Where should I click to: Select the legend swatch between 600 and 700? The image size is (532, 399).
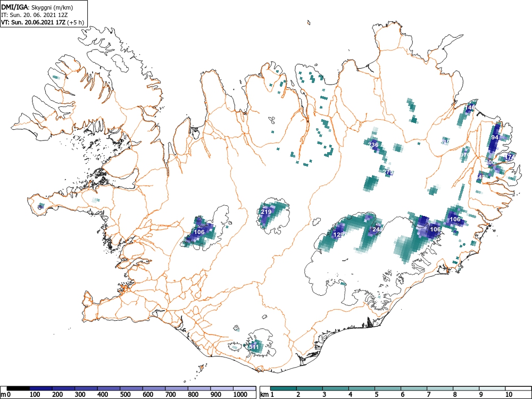point(154,388)
